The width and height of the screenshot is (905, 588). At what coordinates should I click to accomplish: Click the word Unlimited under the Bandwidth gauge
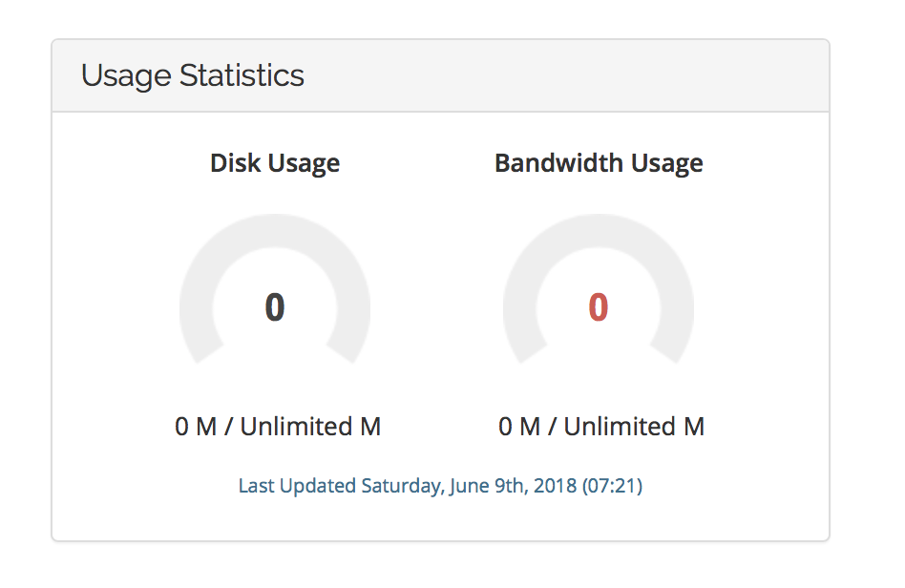620,427
